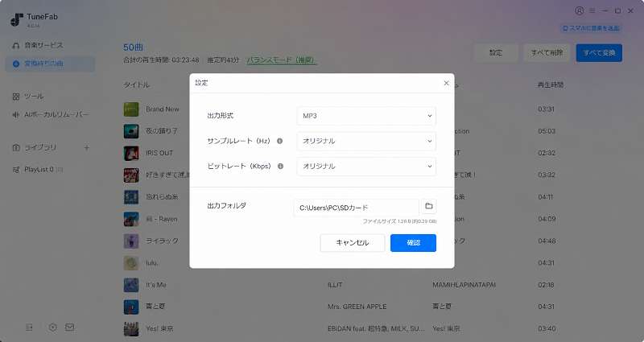Click the 50曲 song count heading
The height and width of the screenshot is (342, 644).
(133, 47)
